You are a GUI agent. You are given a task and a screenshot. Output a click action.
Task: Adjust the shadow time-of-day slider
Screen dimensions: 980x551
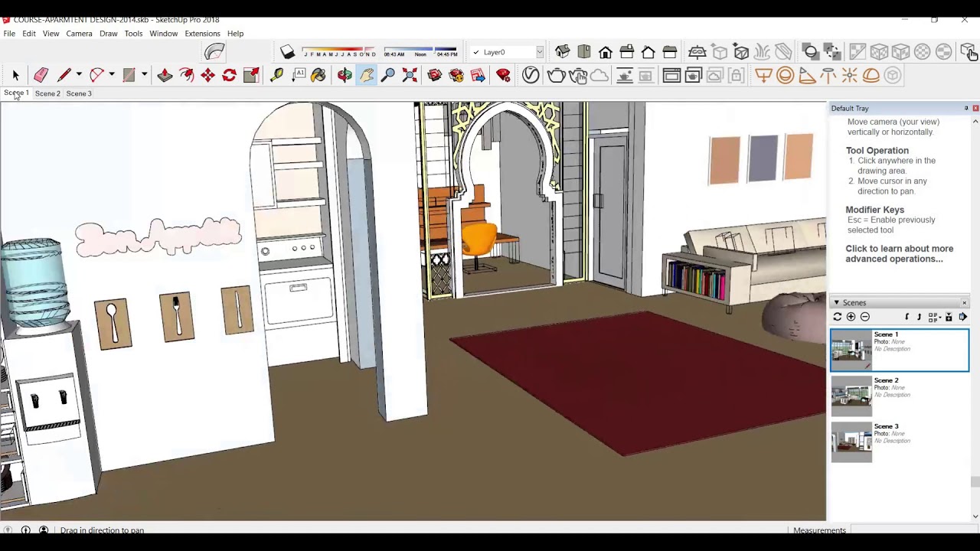pyautogui.click(x=420, y=52)
